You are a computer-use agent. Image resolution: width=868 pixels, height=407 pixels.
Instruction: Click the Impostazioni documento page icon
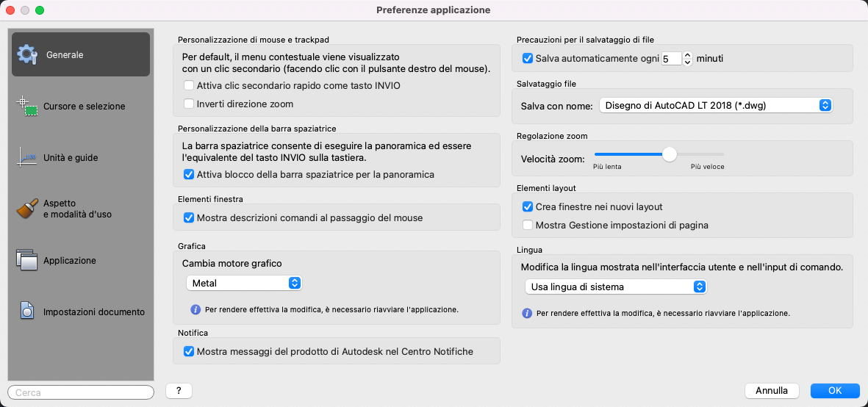click(x=27, y=311)
